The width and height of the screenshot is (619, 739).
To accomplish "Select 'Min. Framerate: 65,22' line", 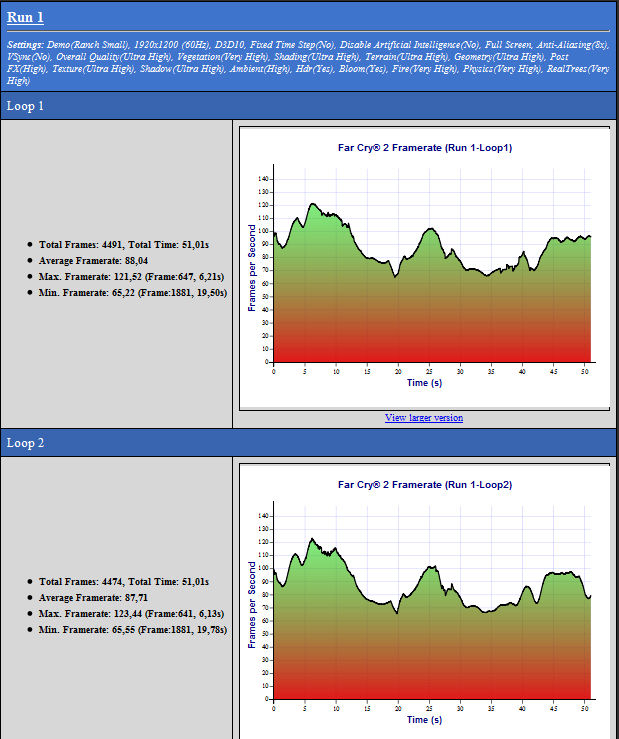I will (133, 293).
